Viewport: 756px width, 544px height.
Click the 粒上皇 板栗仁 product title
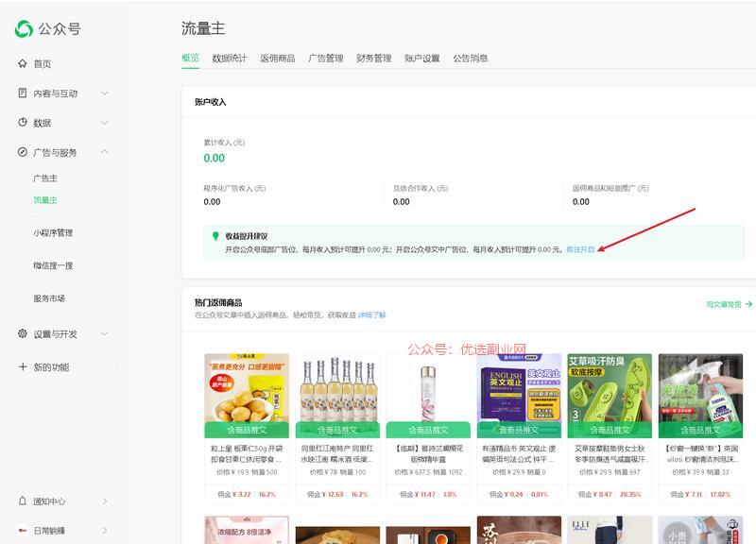pos(247,454)
